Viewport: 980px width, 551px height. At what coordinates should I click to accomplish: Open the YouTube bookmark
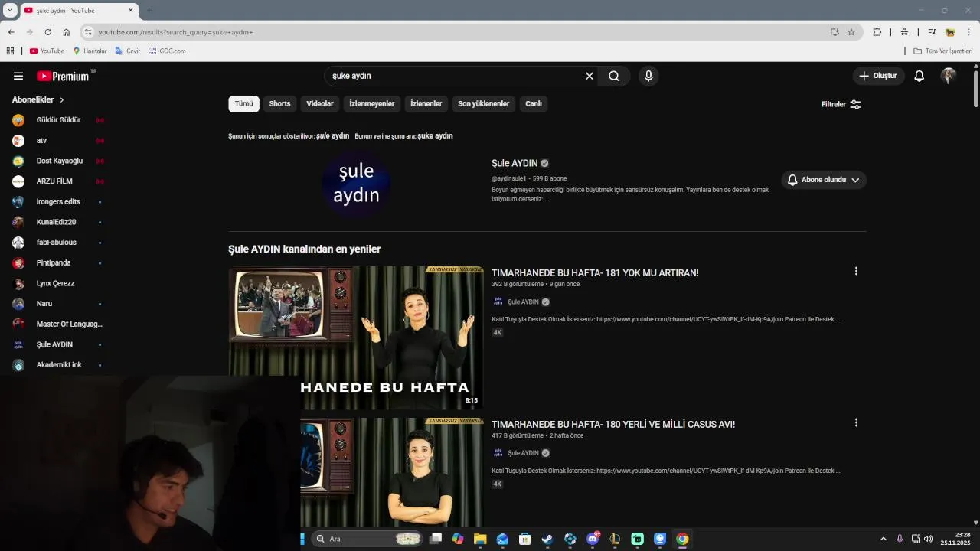pyautogui.click(x=47, y=51)
